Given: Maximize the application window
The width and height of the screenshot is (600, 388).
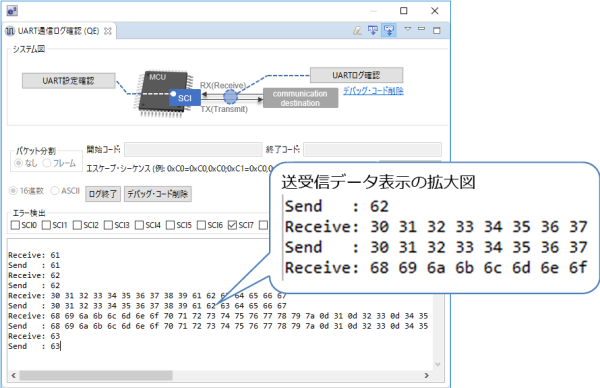Looking at the screenshot, I should (404, 11).
